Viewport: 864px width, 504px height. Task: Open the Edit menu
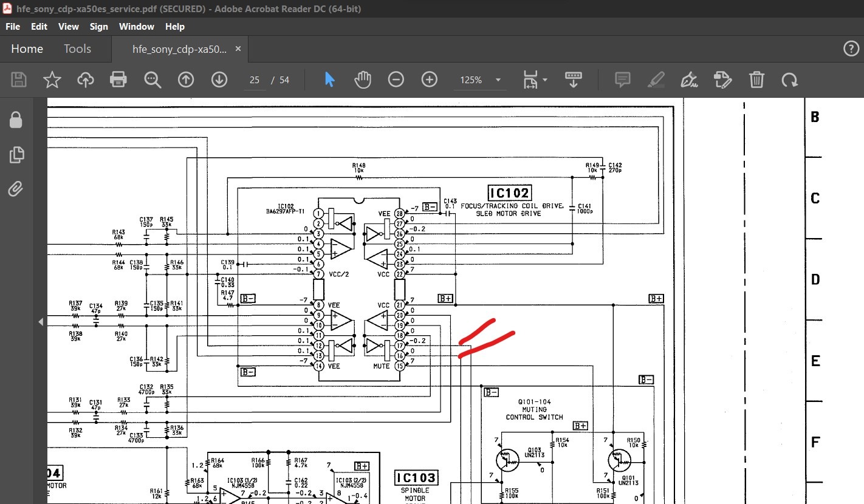point(39,27)
